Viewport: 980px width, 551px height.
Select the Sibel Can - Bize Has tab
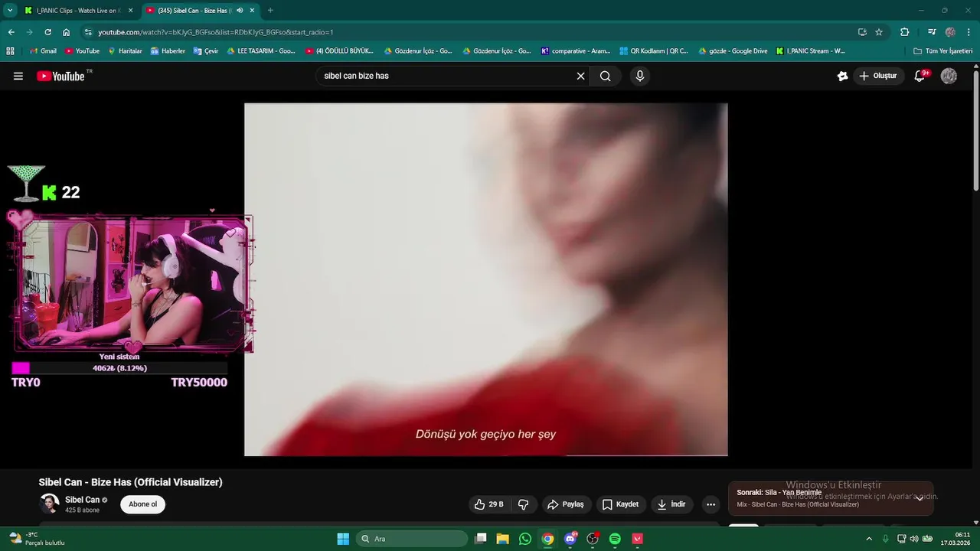(x=199, y=11)
